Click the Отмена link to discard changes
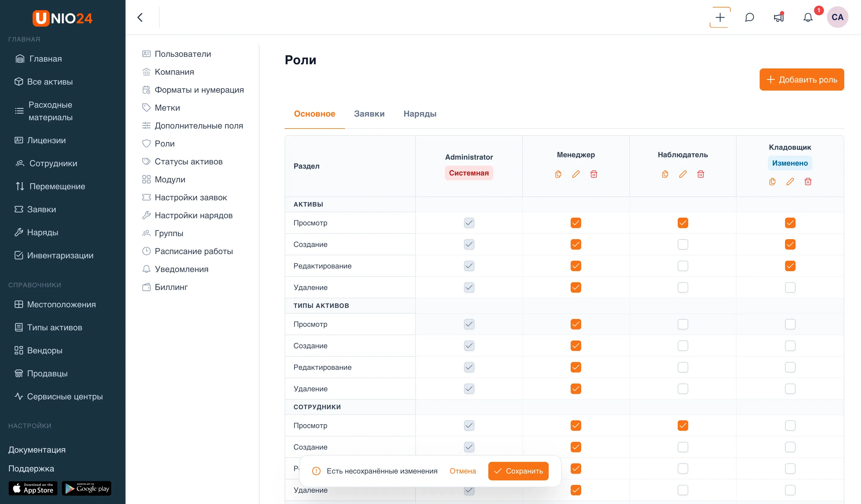The image size is (861, 504). pos(462,471)
